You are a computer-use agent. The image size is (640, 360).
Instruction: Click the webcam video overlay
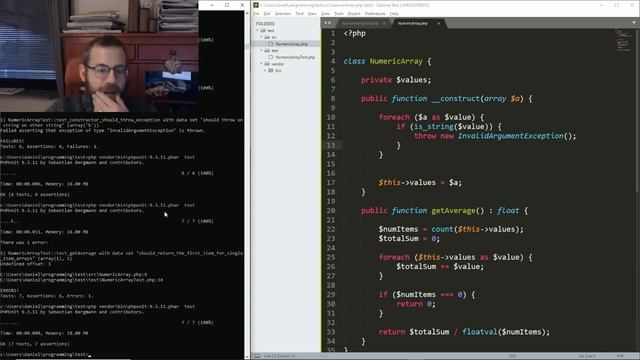pos(99,56)
